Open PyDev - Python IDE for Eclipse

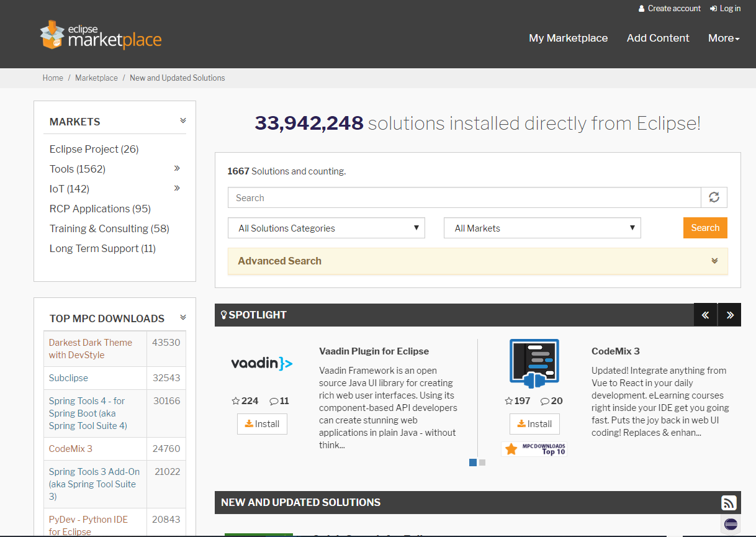88,525
